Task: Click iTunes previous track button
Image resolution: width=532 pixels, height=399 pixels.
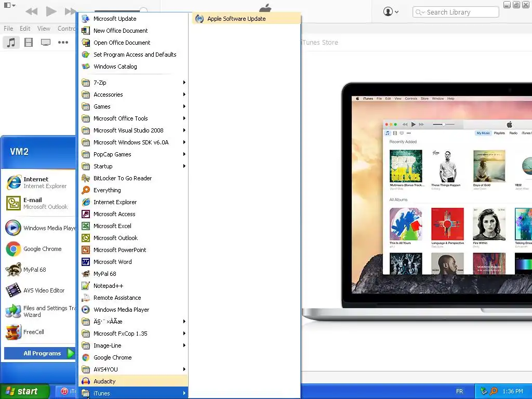Action: 32,11
